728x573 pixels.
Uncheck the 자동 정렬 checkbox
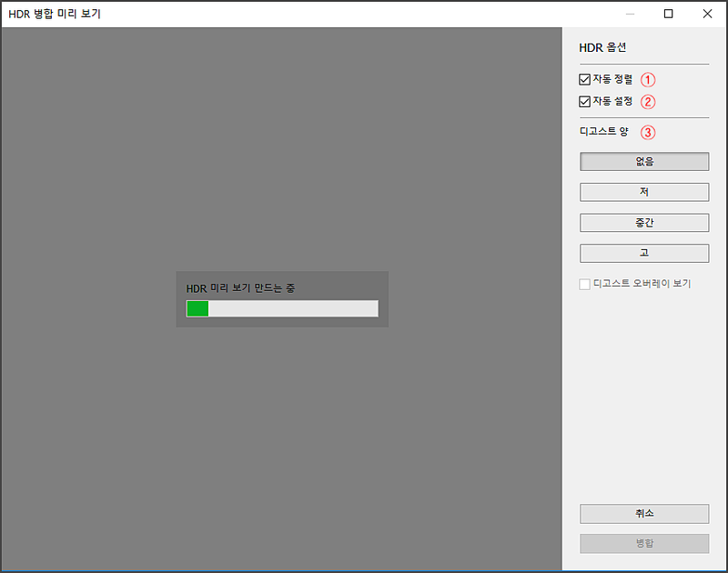click(584, 79)
